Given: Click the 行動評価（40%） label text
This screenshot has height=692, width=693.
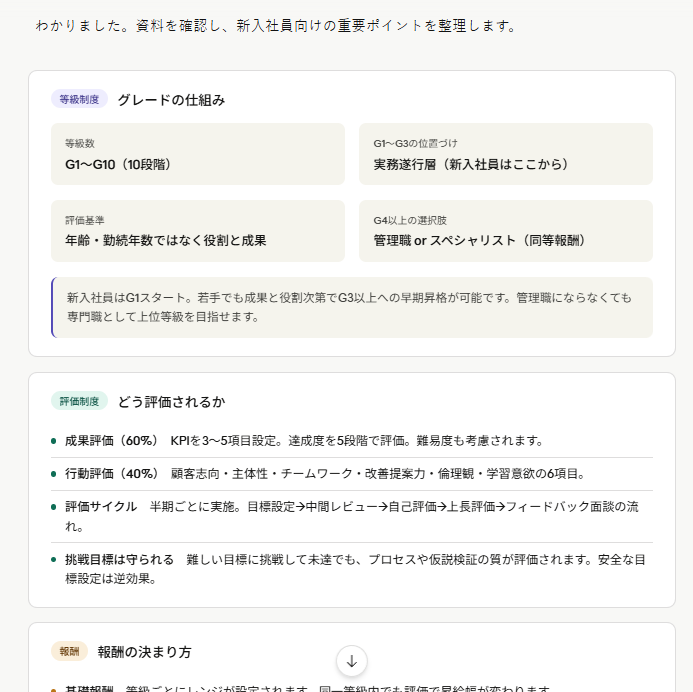Looking at the screenshot, I should [x=112, y=474].
